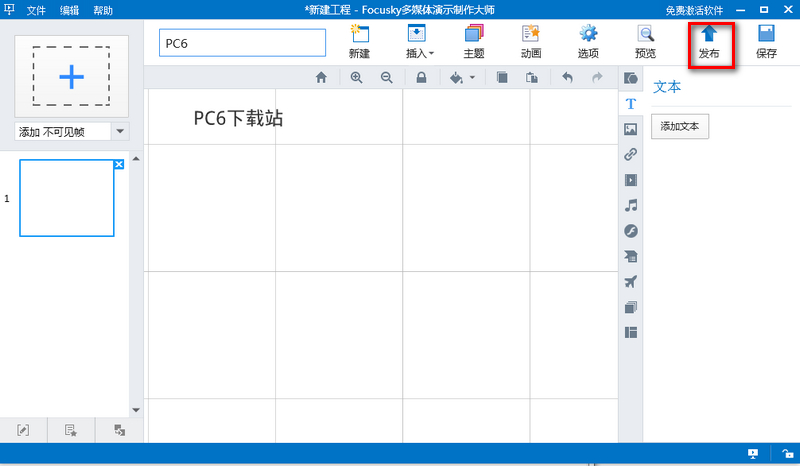The image size is (800, 466).
Task: Select the video tool in right sidebar
Action: pos(631,180)
